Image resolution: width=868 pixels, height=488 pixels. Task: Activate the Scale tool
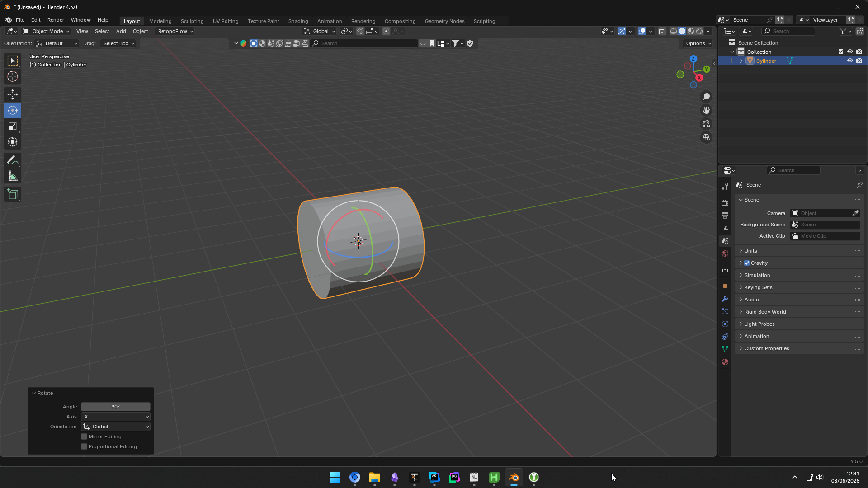13,127
